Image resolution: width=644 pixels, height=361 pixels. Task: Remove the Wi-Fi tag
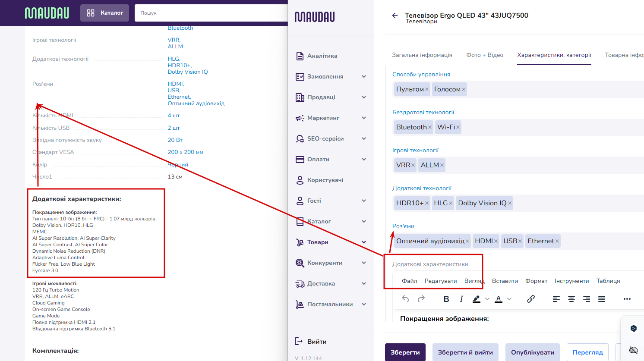tap(458, 128)
